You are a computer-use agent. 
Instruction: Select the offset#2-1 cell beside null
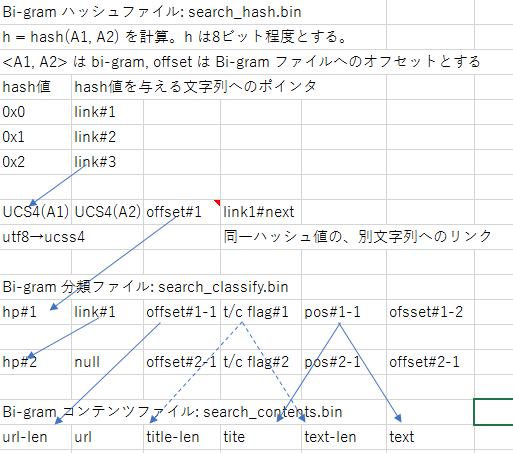[182, 362]
